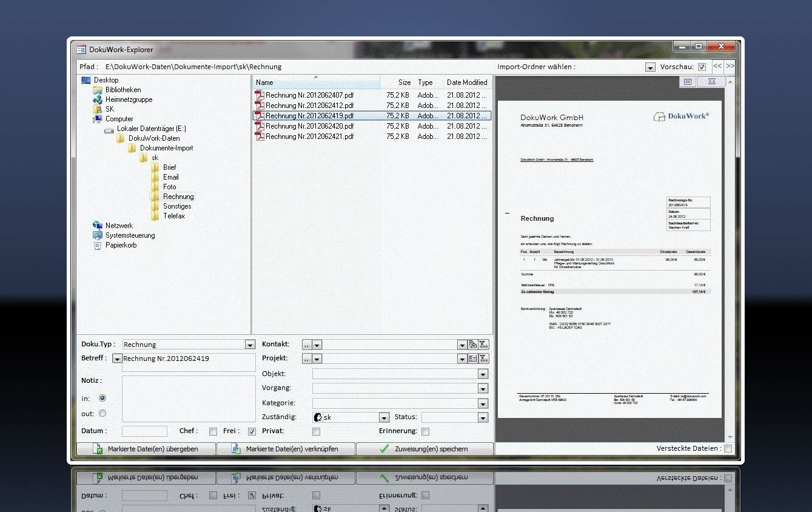Save with Zuweisung(en) speichern button
The height and width of the screenshot is (512, 812).
(424, 449)
